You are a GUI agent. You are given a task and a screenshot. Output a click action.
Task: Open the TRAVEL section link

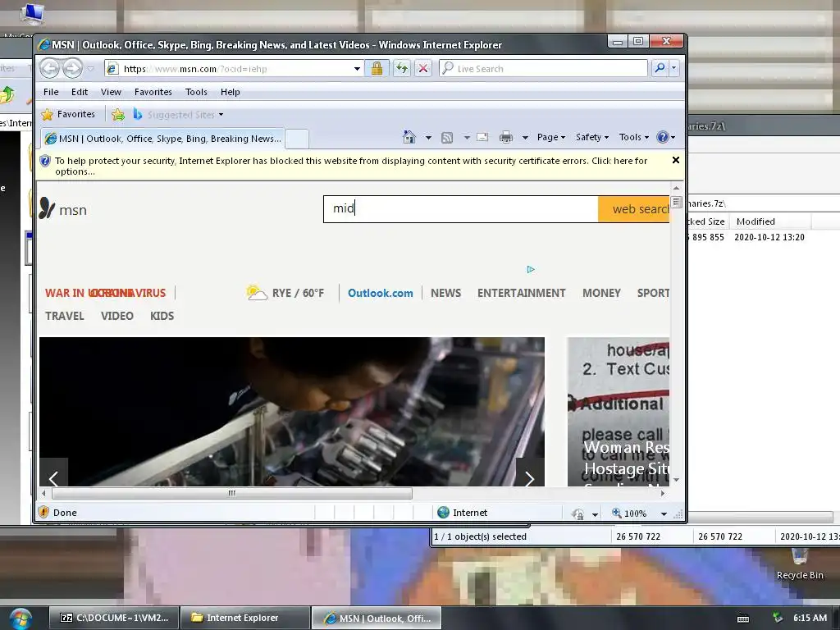click(x=65, y=316)
